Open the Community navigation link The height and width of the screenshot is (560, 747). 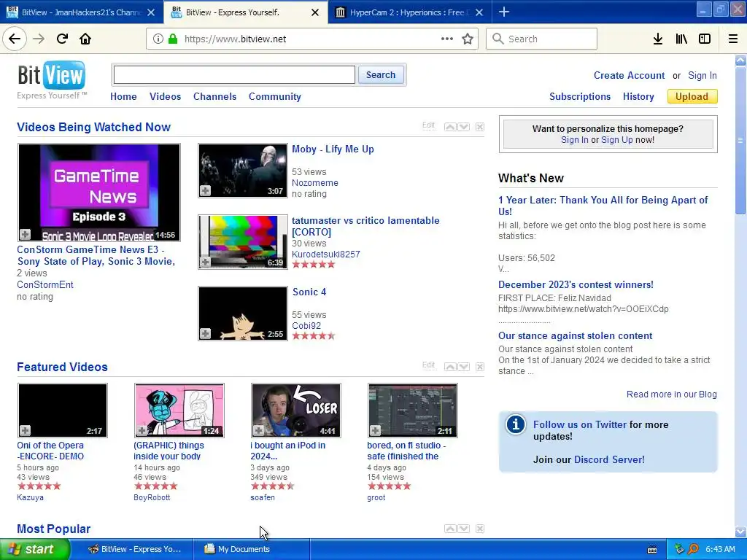tap(275, 96)
